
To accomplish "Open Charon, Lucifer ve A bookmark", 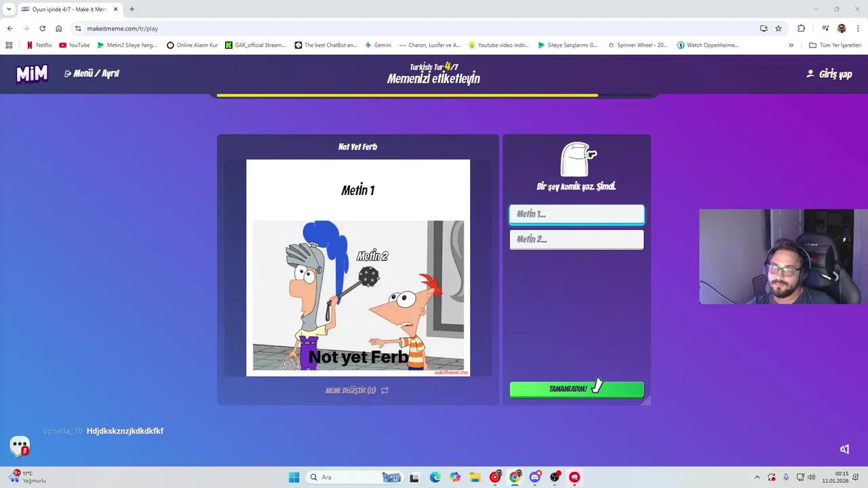I will point(430,45).
